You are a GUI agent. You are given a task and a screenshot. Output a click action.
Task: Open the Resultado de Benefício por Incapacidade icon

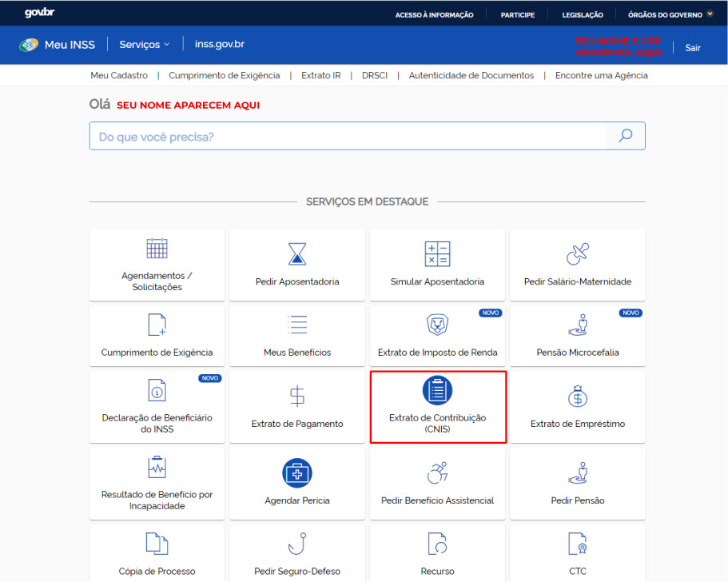click(157, 467)
